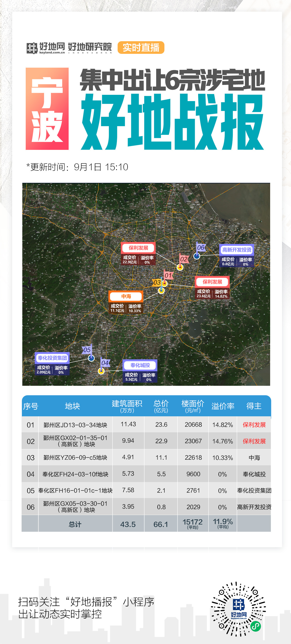Select the 鄞州区YZ06-09-c5地块 row
The width and height of the screenshot is (291, 644).
click(75, 458)
